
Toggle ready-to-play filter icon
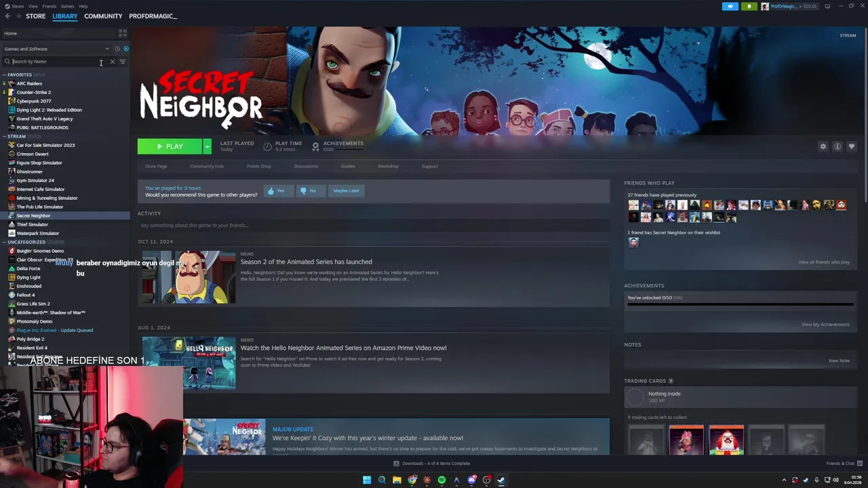[125, 49]
